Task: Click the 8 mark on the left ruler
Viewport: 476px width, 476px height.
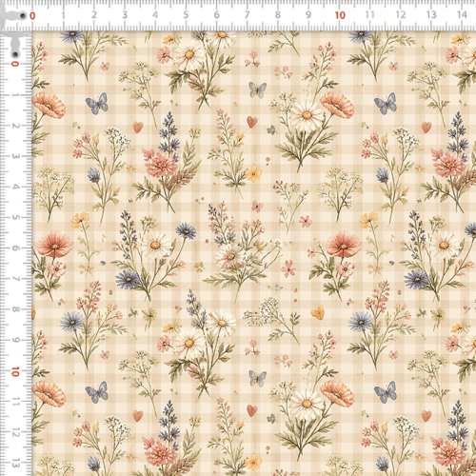Action: [15, 309]
